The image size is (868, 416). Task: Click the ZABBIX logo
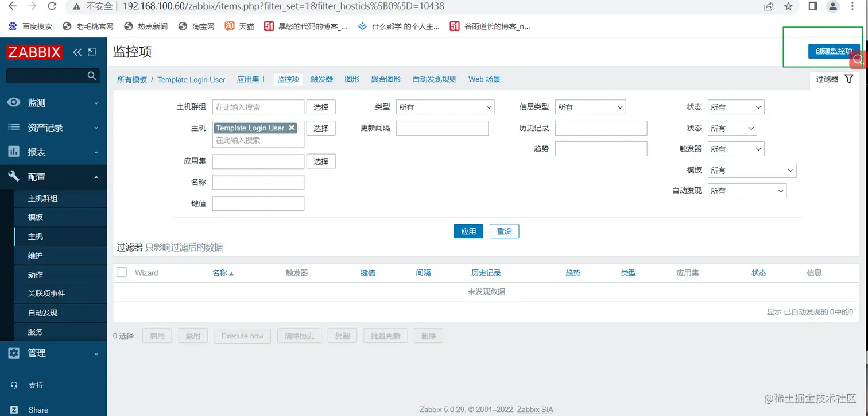34,52
